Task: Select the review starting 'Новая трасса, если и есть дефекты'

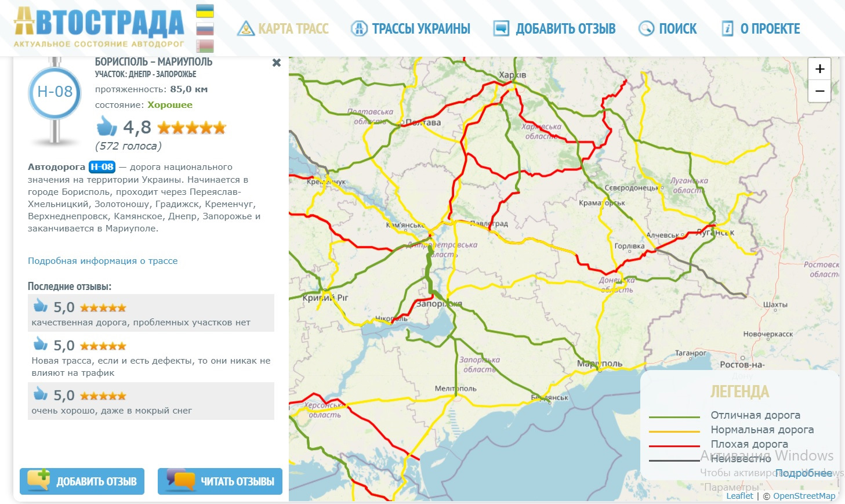Action: pos(151,357)
